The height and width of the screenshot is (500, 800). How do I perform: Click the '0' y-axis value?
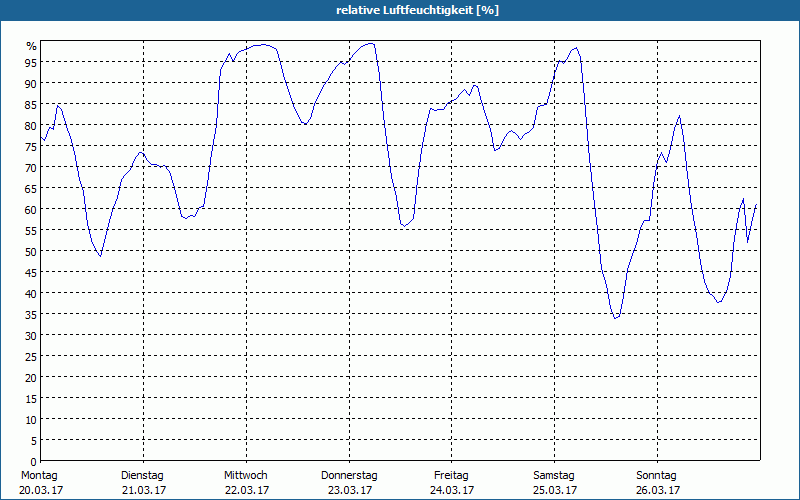point(34,462)
